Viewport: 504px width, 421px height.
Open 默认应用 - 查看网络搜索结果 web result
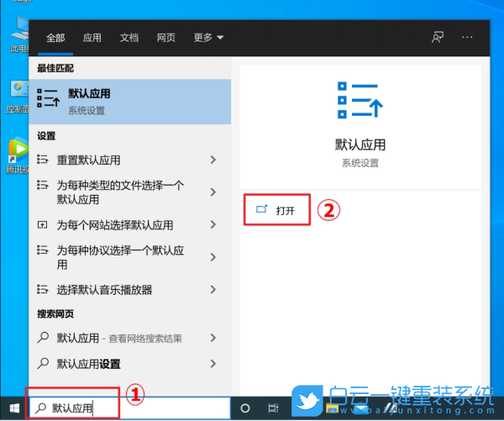point(120,338)
